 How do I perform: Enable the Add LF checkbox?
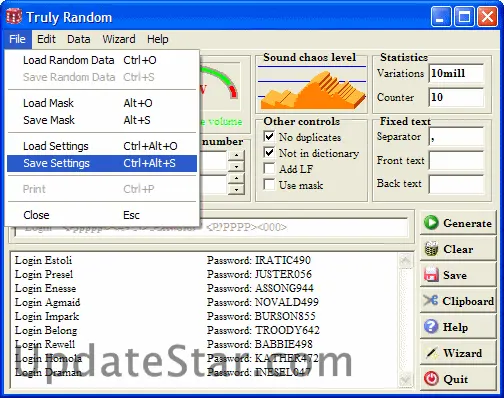(269, 169)
